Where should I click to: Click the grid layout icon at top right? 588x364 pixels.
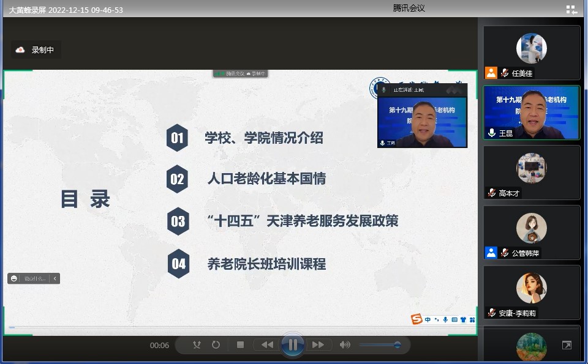click(571, 9)
